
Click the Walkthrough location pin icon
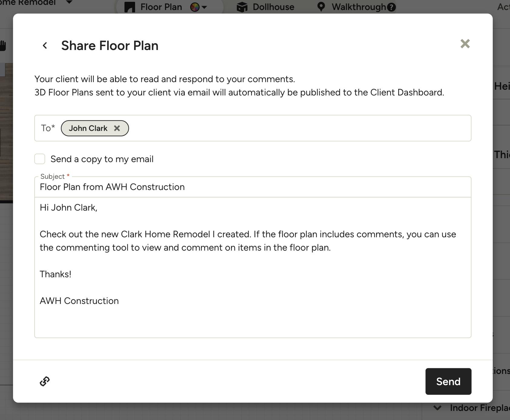[321, 7]
